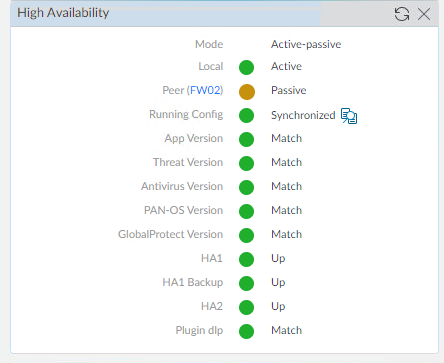Image resolution: width=444 pixels, height=363 pixels.
Task: Click the PAN-OS Version status dot
Action: tap(247, 211)
